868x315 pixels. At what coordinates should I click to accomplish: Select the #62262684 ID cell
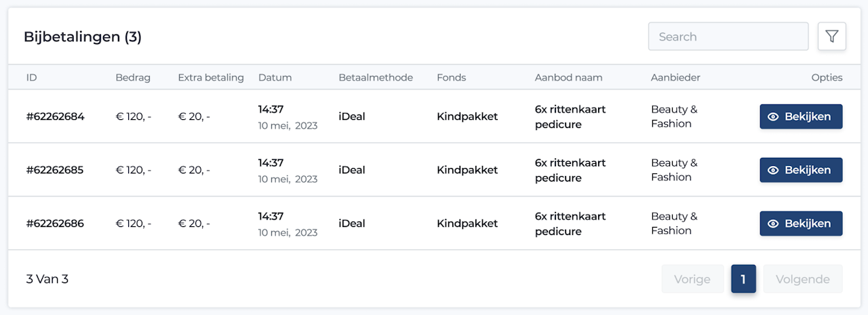55,117
